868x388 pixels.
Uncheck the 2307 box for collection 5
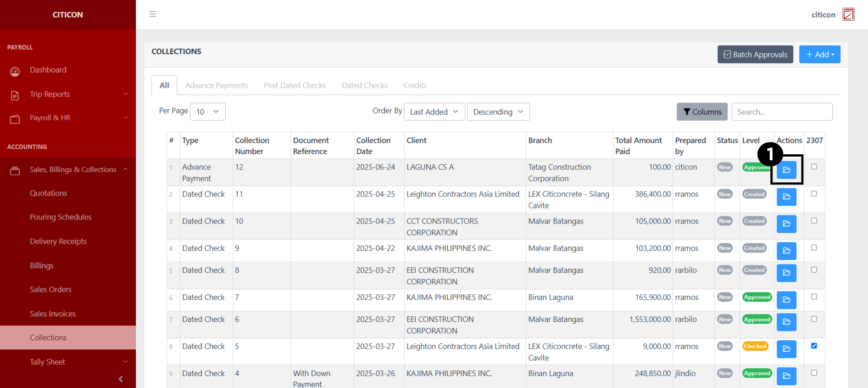[814, 346]
